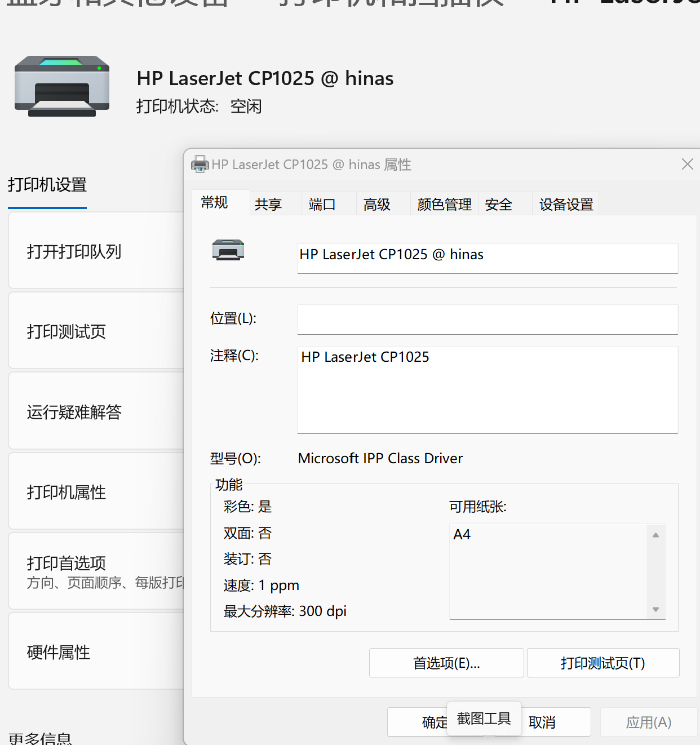Select the 打印机设置 tab heading
Image resolution: width=700 pixels, height=745 pixels.
click(47, 185)
